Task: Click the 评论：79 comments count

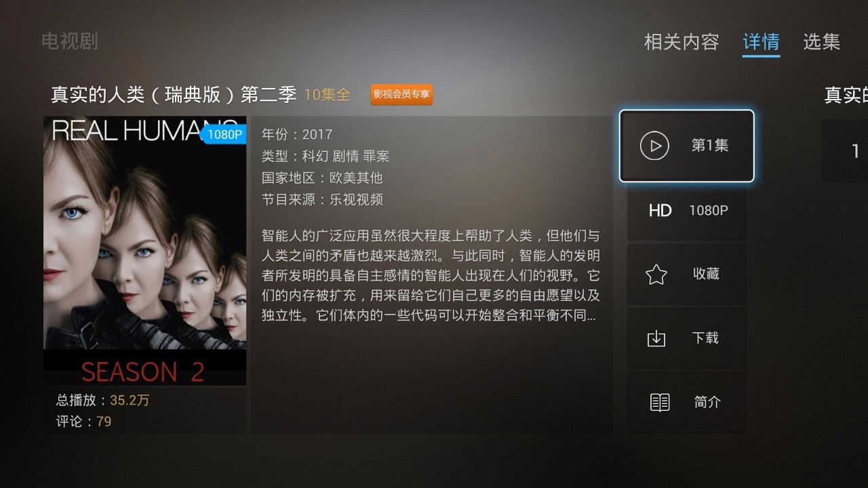Action: pyautogui.click(x=83, y=422)
